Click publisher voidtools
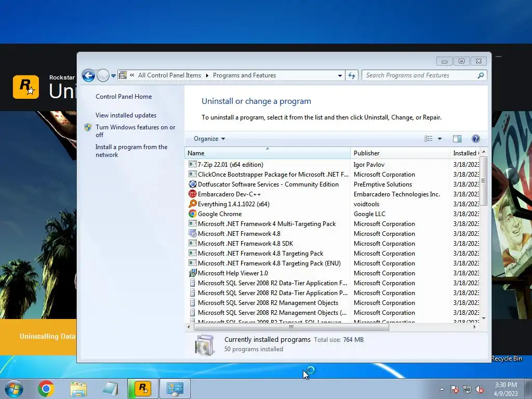 coord(366,204)
